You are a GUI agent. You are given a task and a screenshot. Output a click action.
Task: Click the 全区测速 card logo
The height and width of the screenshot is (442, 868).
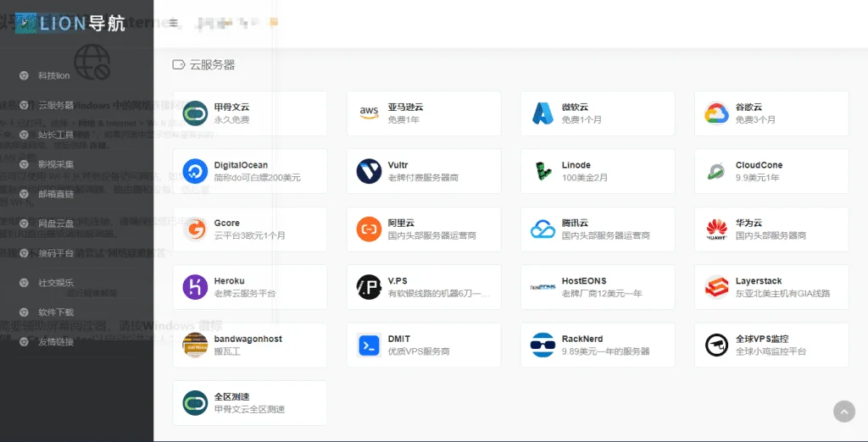coord(195,403)
